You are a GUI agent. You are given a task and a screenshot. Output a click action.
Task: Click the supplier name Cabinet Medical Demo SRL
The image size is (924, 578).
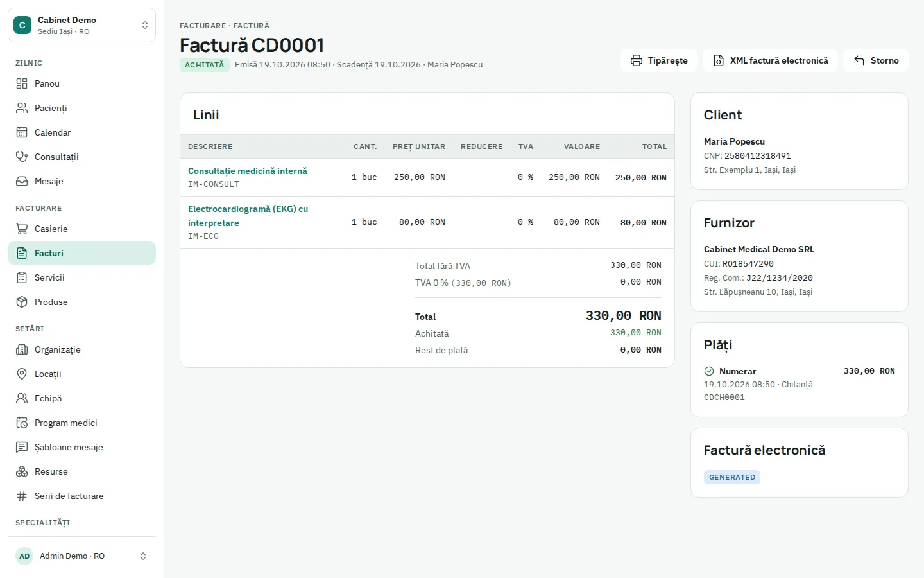(759, 249)
